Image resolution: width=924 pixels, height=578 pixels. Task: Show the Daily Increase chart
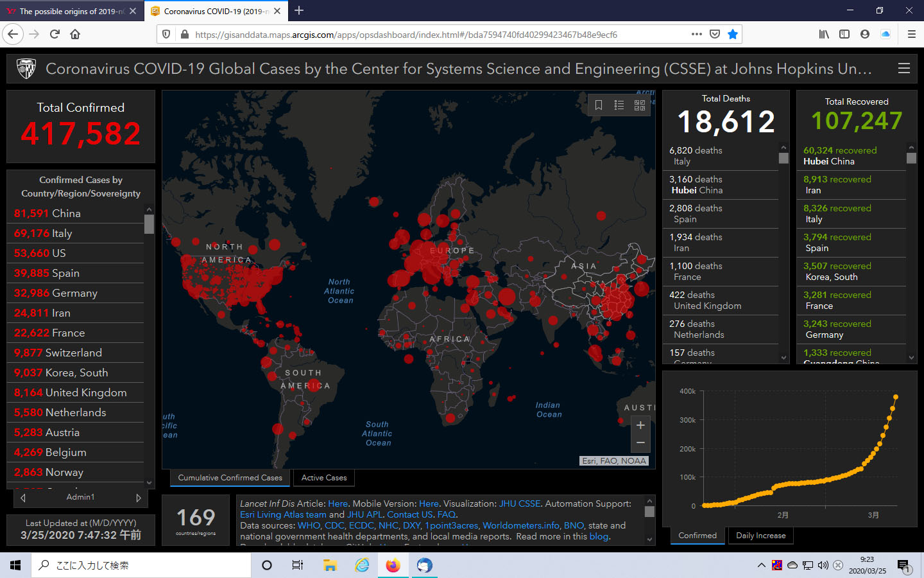tap(760, 536)
